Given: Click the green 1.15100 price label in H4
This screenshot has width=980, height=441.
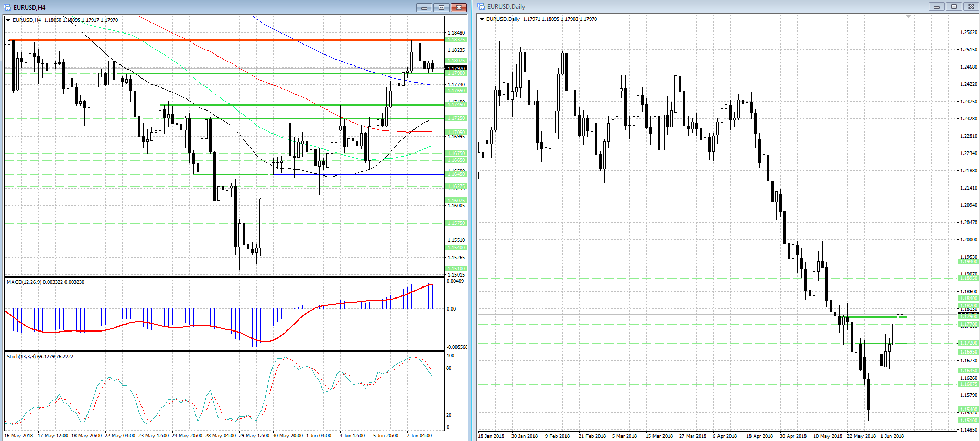Looking at the screenshot, I should click(x=455, y=269).
